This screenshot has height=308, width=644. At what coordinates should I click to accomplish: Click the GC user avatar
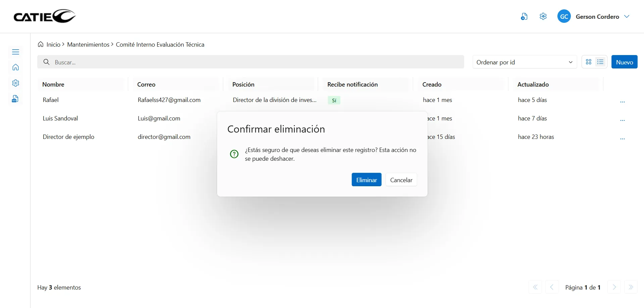pyautogui.click(x=564, y=16)
